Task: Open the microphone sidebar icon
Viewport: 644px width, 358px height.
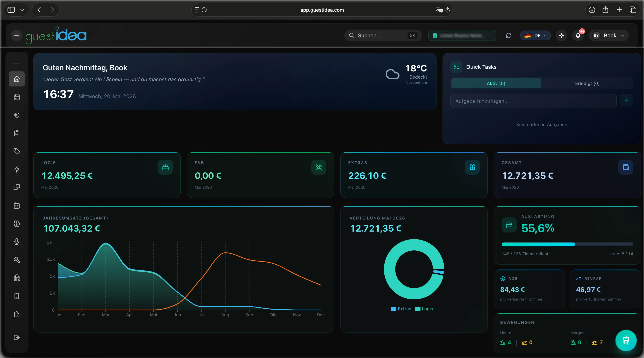Action: click(x=17, y=242)
